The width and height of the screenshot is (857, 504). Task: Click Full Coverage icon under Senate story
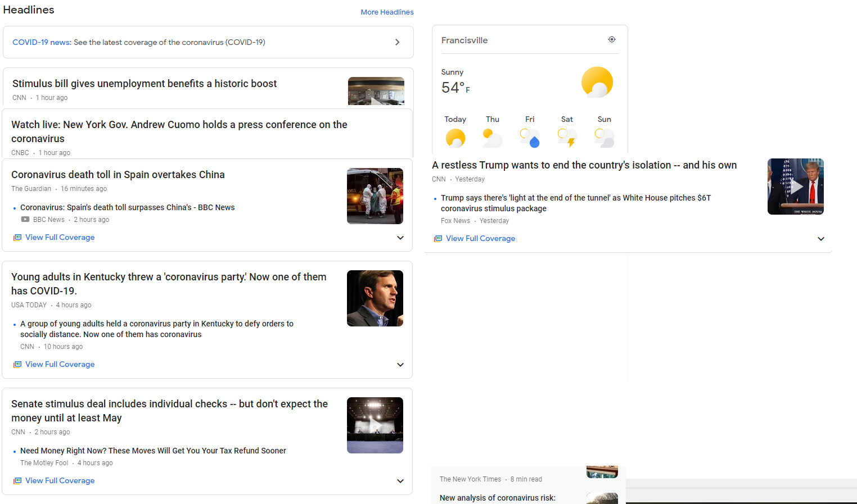click(x=17, y=481)
